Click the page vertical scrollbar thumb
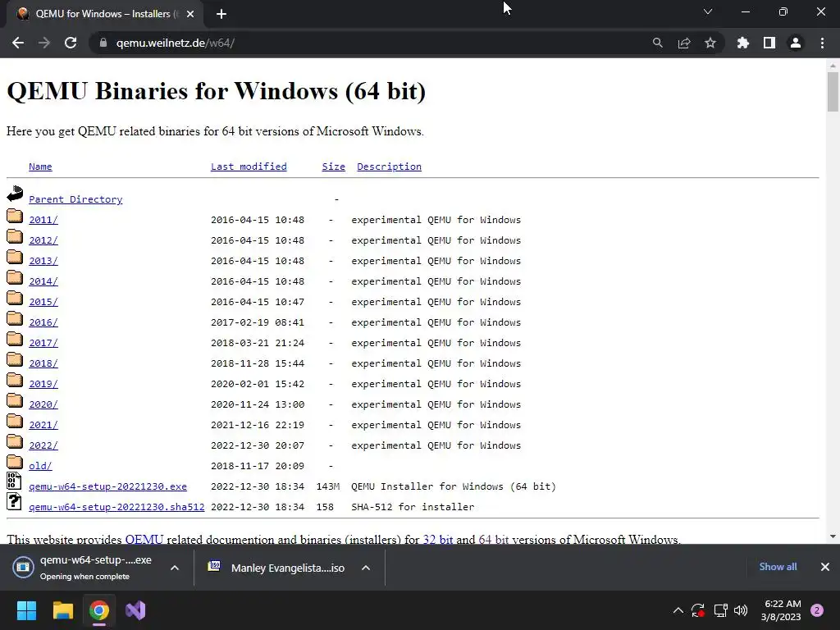Image resolution: width=840 pixels, height=630 pixels. click(833, 92)
